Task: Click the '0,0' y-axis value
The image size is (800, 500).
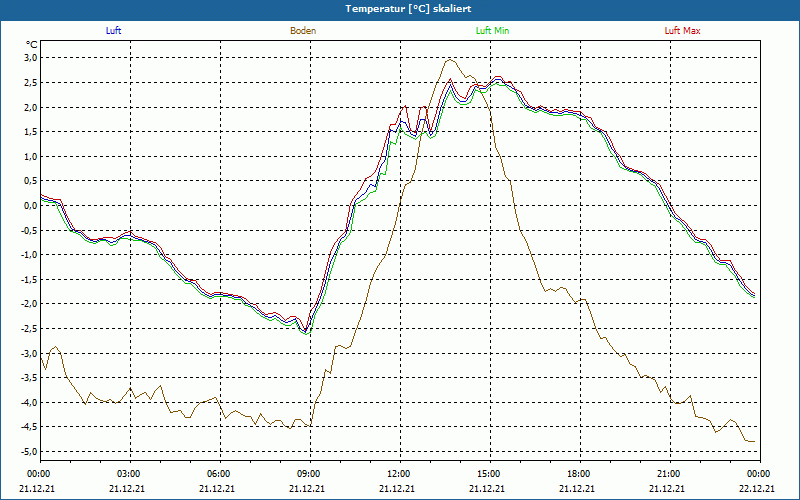Action: point(31,206)
